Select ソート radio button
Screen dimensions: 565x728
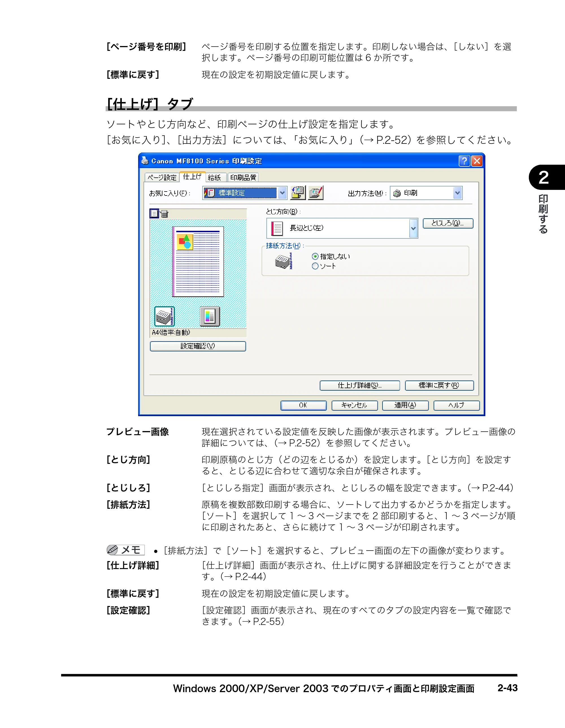click(315, 266)
